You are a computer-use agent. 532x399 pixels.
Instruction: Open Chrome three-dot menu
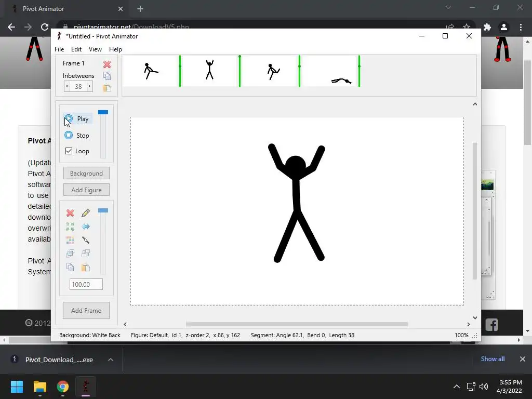coord(521,27)
